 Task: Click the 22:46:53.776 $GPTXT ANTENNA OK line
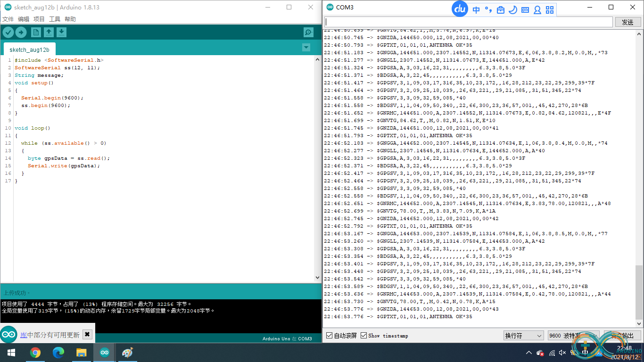click(398, 317)
